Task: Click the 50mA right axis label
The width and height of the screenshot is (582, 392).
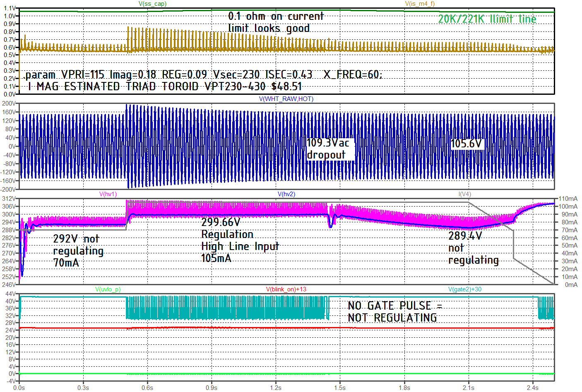Action: pyautogui.click(x=570, y=245)
